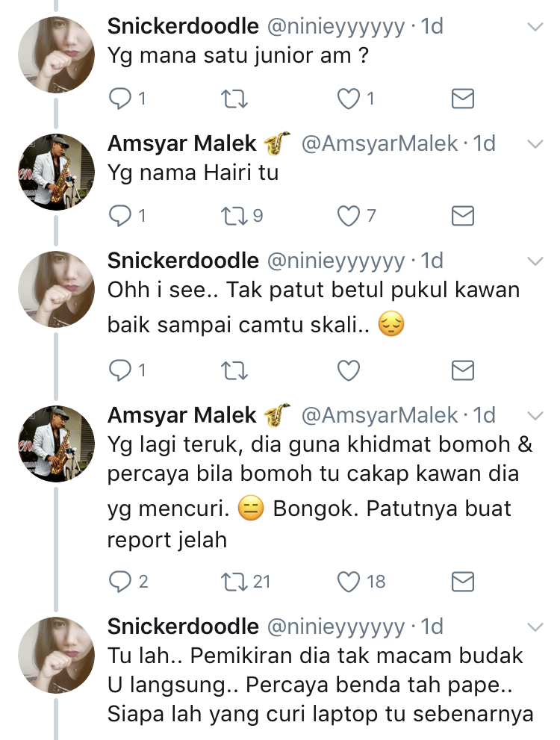The height and width of the screenshot is (740, 560).
Task: Share "Yg nama Hairi tu" tweet by direct message
Action: (x=463, y=216)
